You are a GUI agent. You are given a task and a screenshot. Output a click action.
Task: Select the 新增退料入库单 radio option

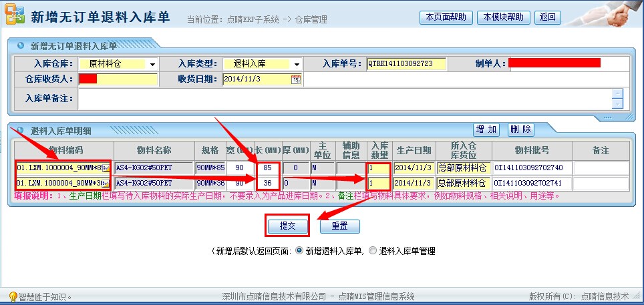coord(299,251)
